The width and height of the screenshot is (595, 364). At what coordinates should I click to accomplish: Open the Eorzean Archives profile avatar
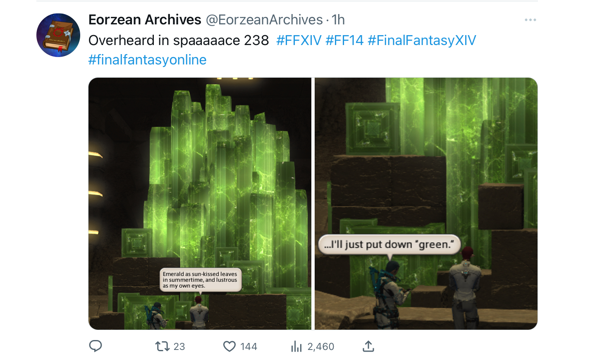tap(58, 35)
